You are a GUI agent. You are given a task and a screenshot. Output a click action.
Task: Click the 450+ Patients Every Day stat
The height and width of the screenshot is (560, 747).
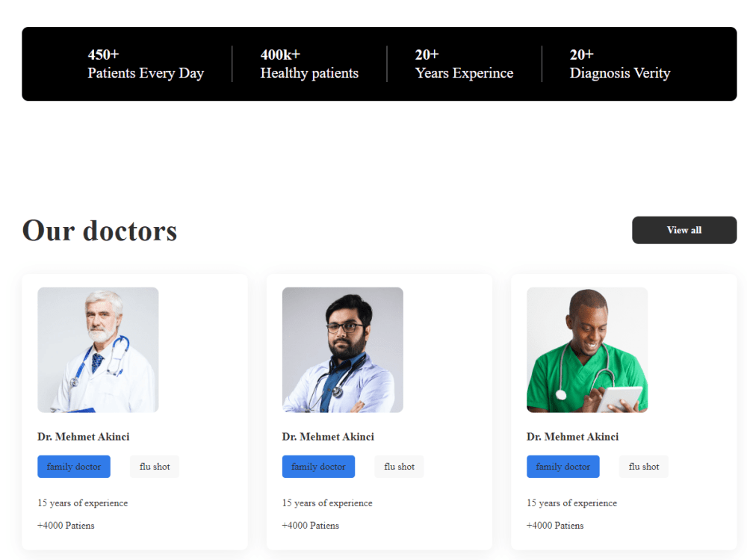146,63
